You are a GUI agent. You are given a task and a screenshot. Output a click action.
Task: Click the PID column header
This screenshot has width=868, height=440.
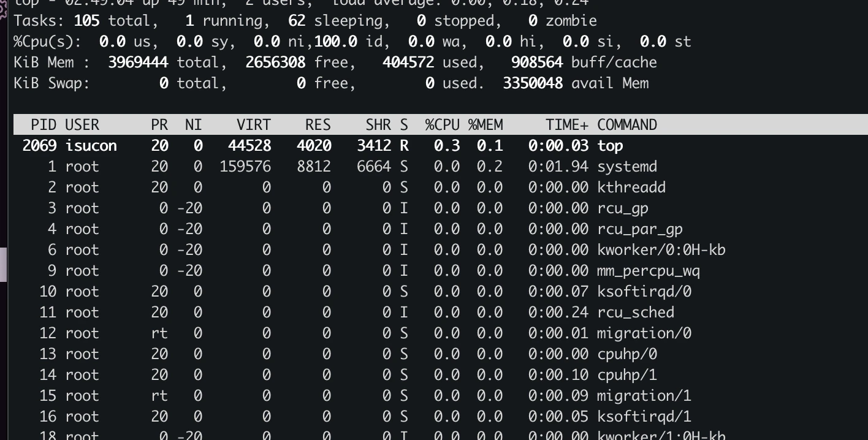44,125
